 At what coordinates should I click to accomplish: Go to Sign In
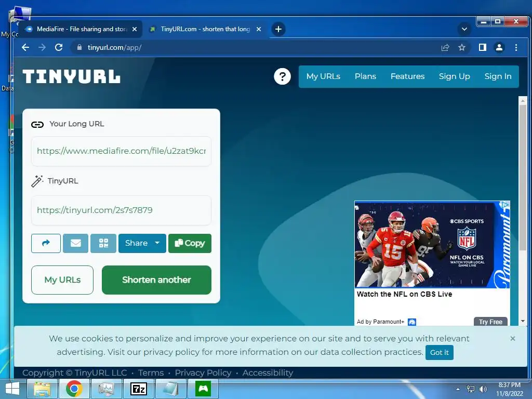click(498, 76)
